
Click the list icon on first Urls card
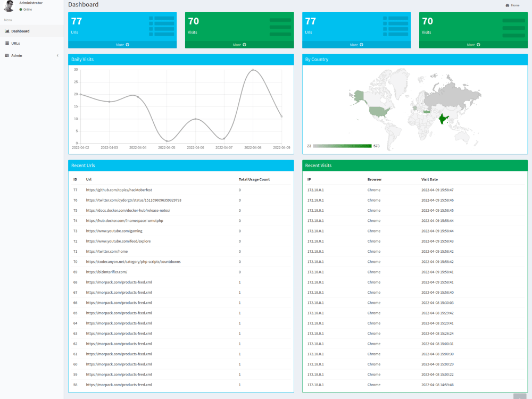pos(162,26)
